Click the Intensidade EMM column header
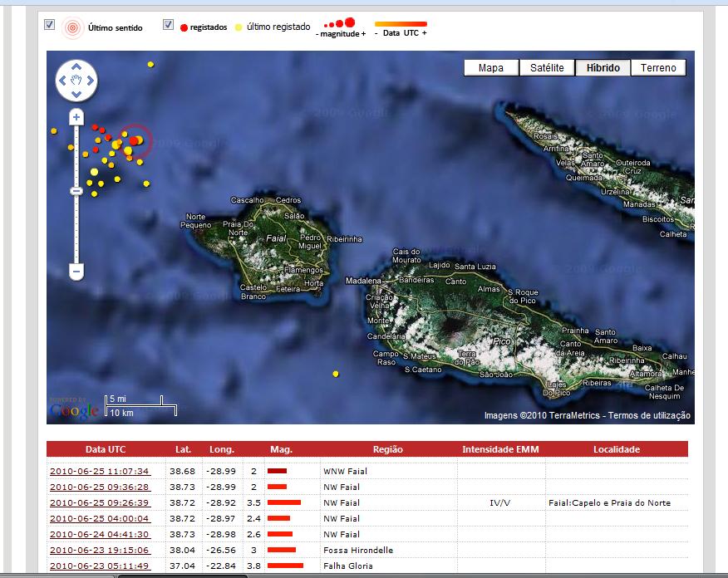The width and height of the screenshot is (728, 578). [x=500, y=449]
